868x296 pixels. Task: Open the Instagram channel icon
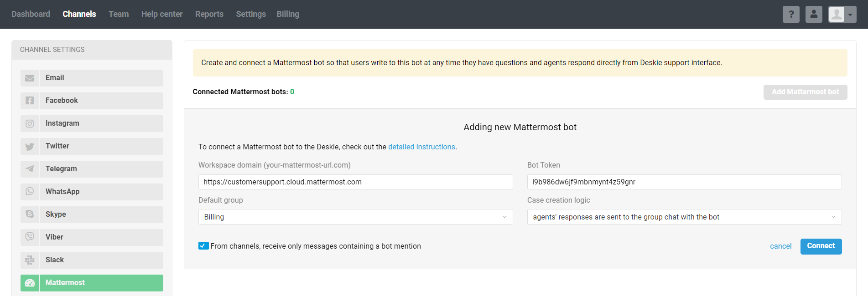tap(30, 123)
